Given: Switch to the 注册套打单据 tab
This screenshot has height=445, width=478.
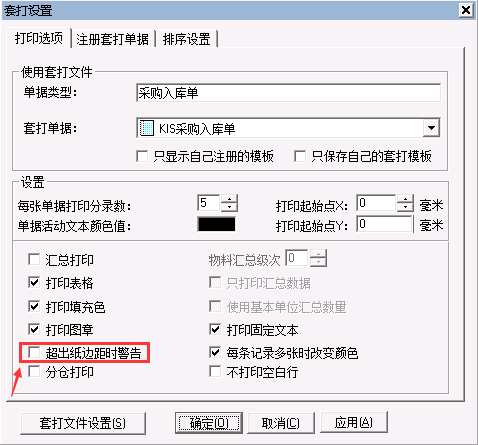Looking at the screenshot, I should pyautogui.click(x=112, y=39).
